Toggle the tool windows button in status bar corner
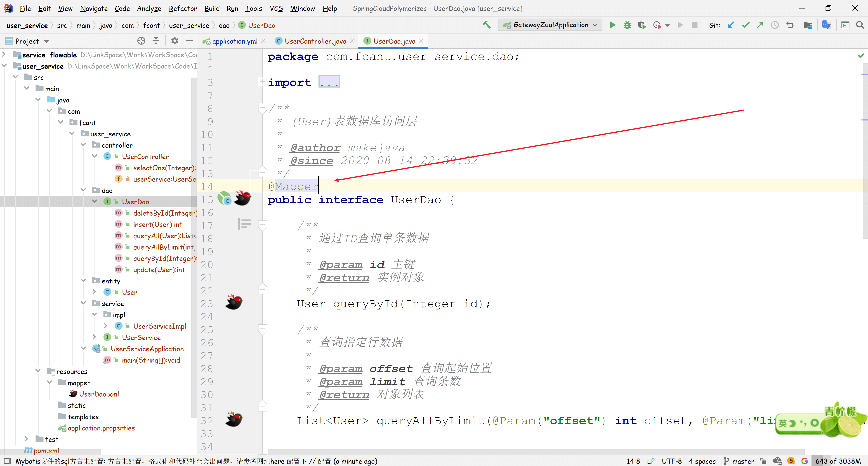 tap(7, 461)
